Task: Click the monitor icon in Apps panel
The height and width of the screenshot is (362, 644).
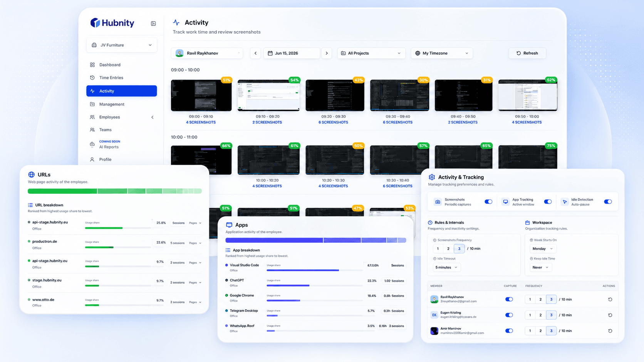Action: coord(229,225)
